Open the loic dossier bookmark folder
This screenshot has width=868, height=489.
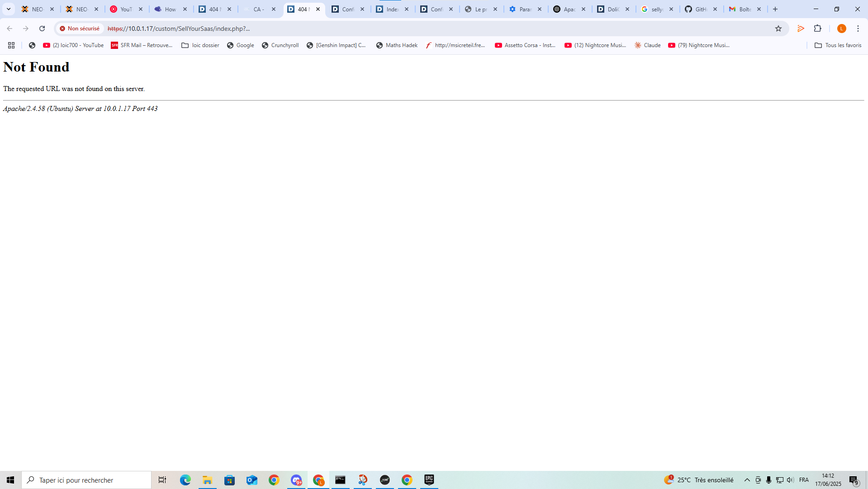tap(200, 45)
